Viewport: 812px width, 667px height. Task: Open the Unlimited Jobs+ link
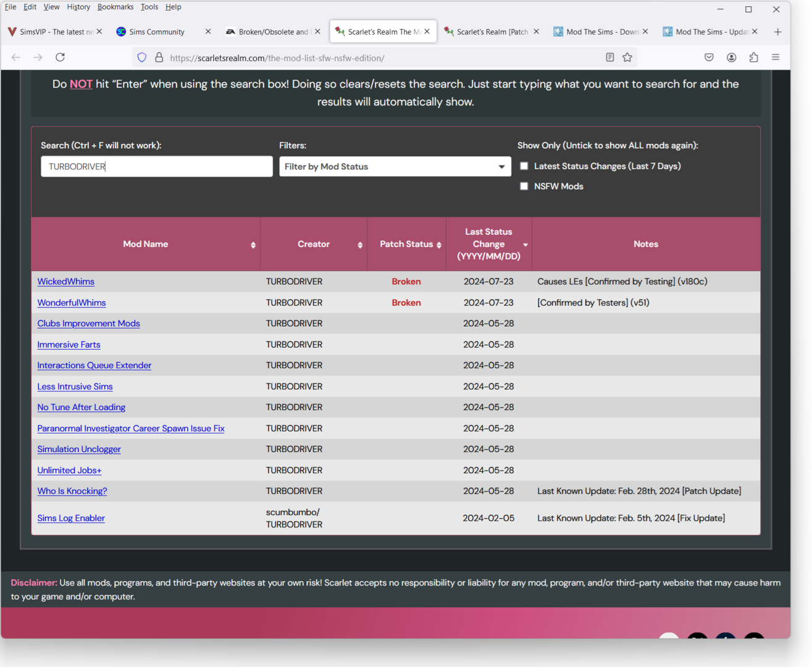click(69, 471)
